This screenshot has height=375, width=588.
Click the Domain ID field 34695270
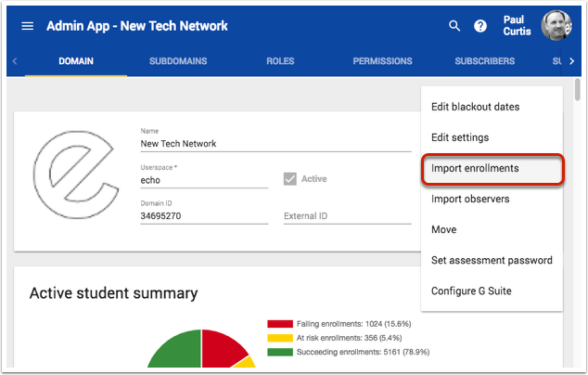tap(204, 216)
